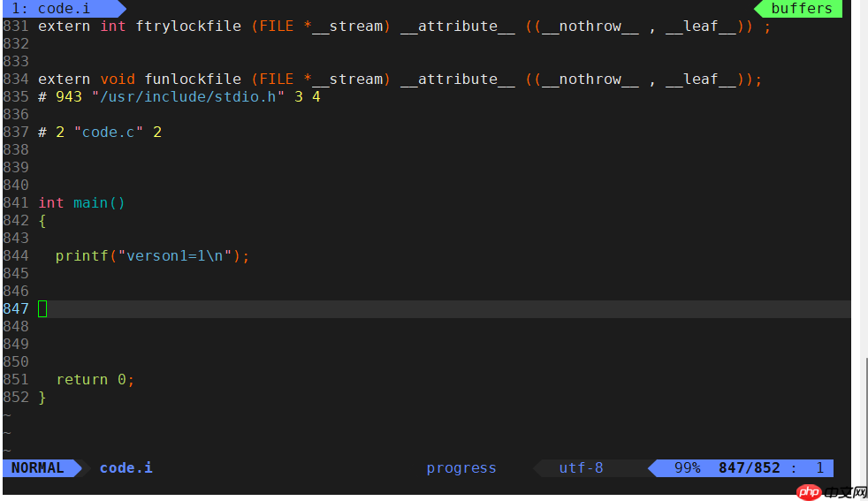
Task: Click the green block cursor on line 847
Action: tap(42, 309)
